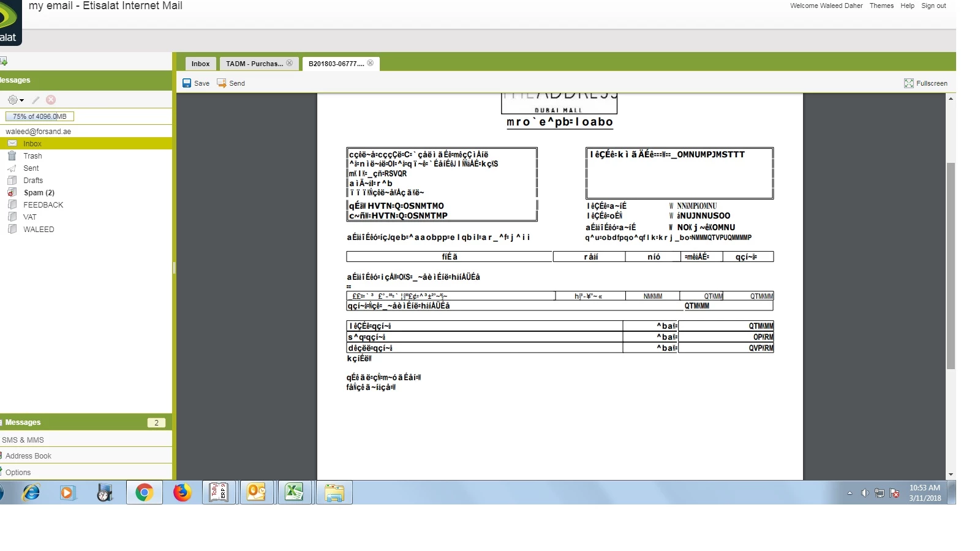
Task: Save the attachment with the Save button
Action: click(x=196, y=83)
